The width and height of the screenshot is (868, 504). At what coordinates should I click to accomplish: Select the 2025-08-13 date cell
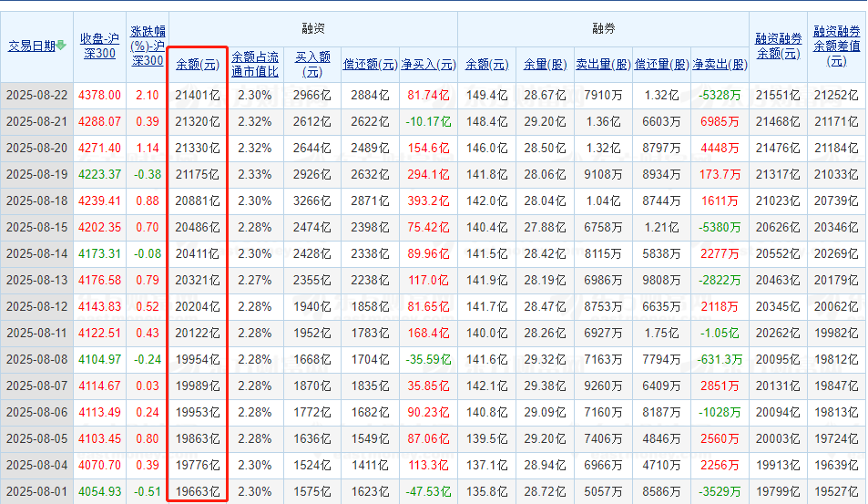(x=36, y=280)
